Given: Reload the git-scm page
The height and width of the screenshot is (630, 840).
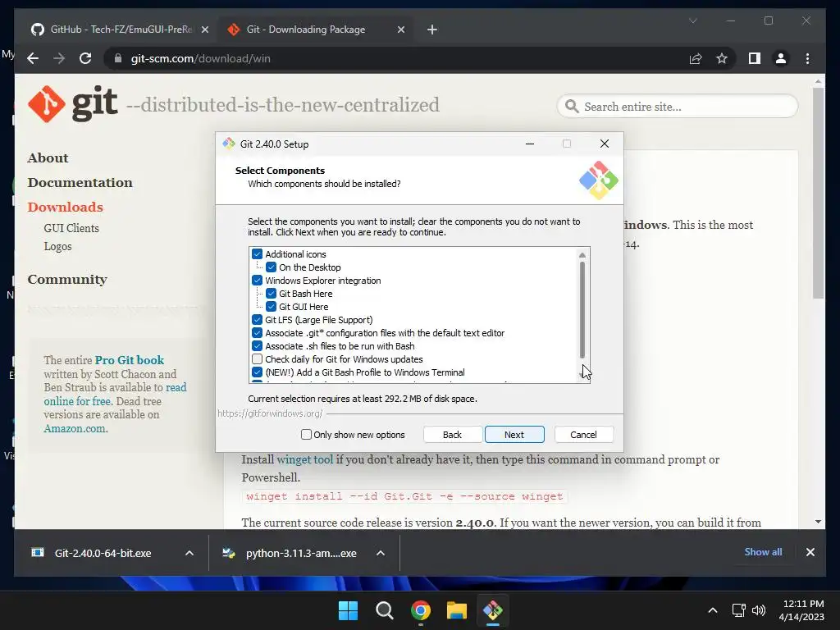Looking at the screenshot, I should point(85,58).
